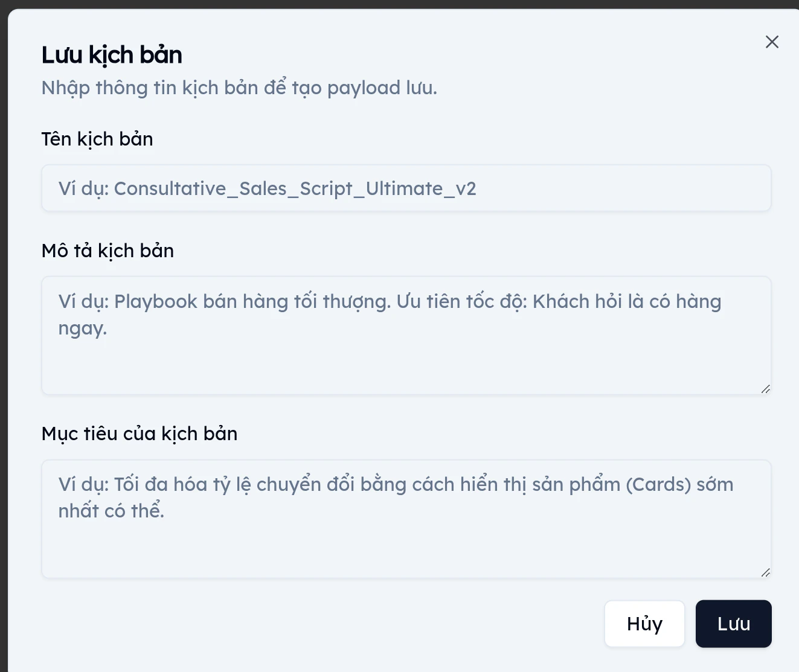Click the X icon in the corner

click(772, 42)
